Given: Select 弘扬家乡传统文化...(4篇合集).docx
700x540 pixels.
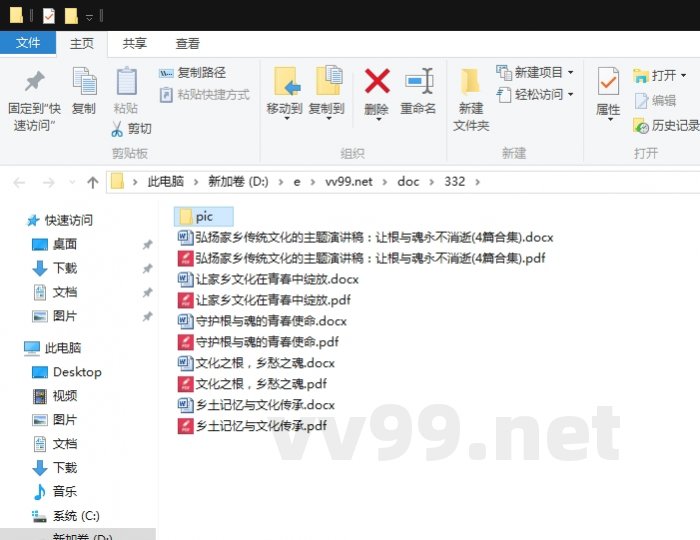Looking at the screenshot, I should [366, 237].
